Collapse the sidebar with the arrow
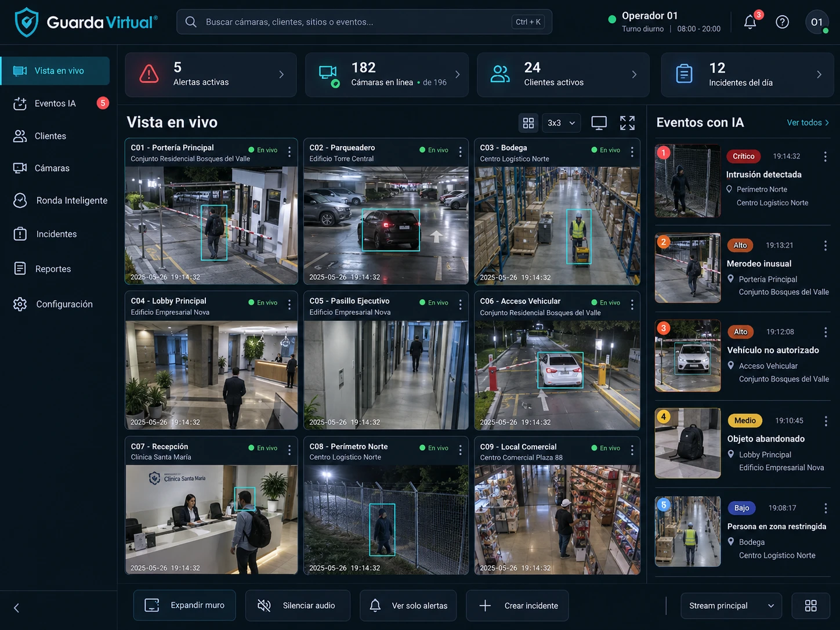Viewport: 840px width, 630px height. [16, 608]
